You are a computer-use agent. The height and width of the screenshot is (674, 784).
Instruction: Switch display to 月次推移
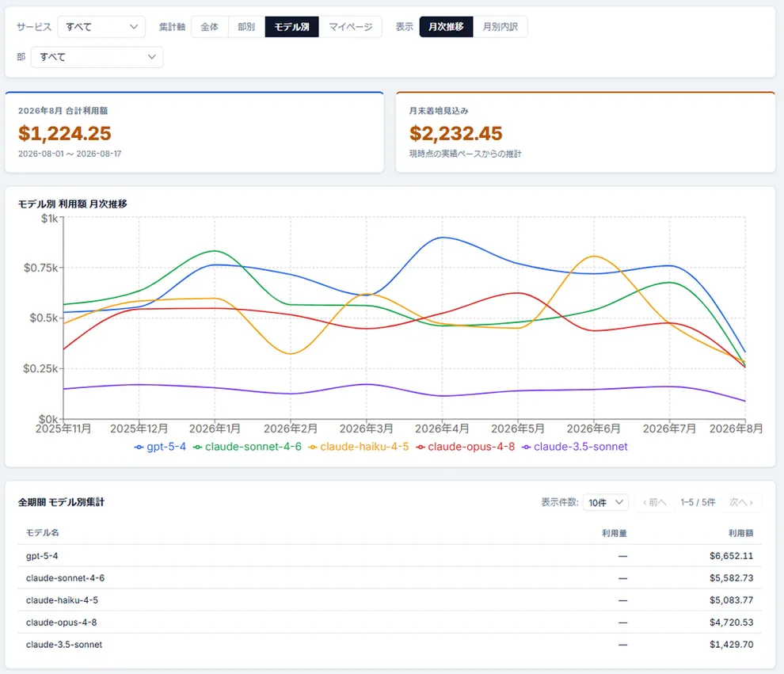(446, 27)
